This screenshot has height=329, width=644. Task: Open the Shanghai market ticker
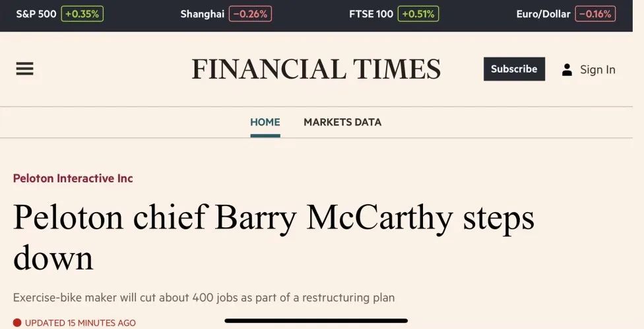click(x=203, y=14)
